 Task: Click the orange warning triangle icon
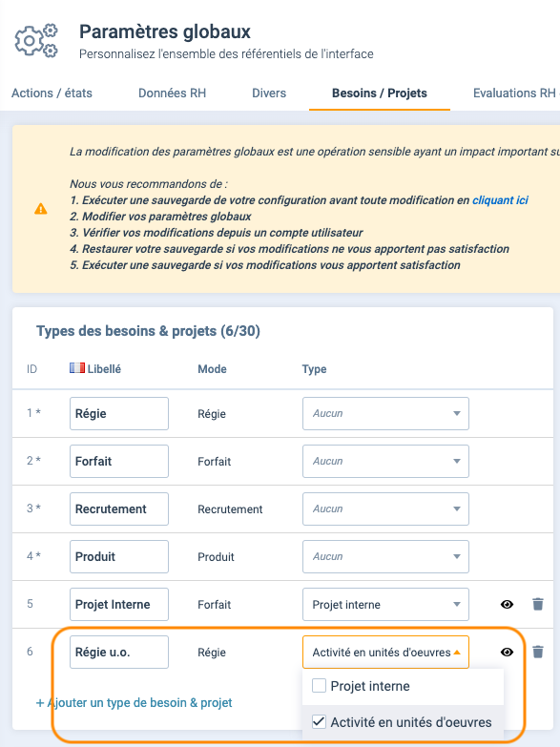point(41,209)
